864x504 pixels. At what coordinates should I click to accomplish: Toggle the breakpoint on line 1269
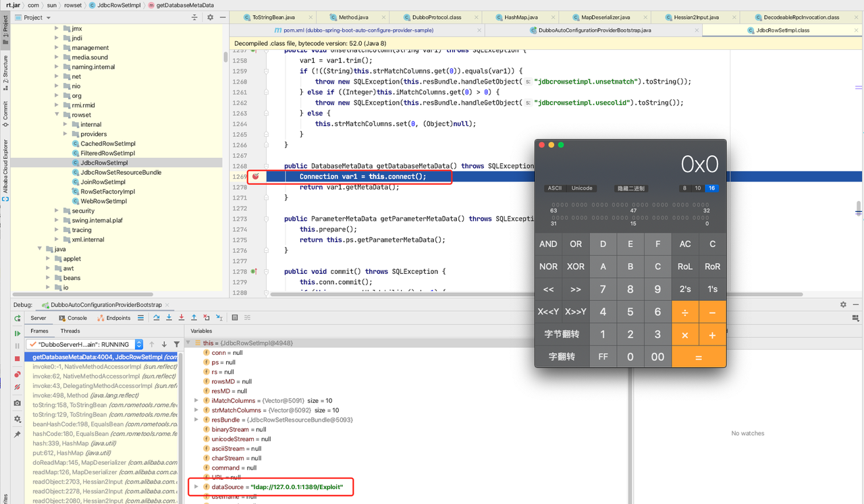point(256,177)
